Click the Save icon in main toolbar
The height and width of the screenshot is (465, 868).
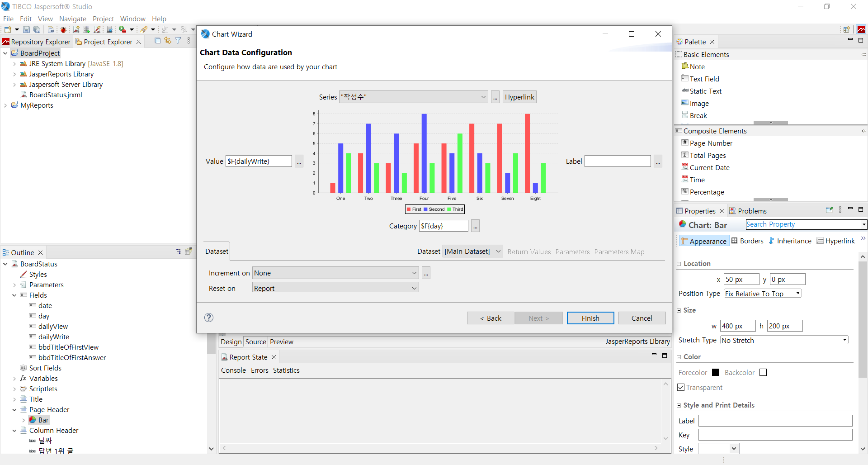tap(26, 30)
